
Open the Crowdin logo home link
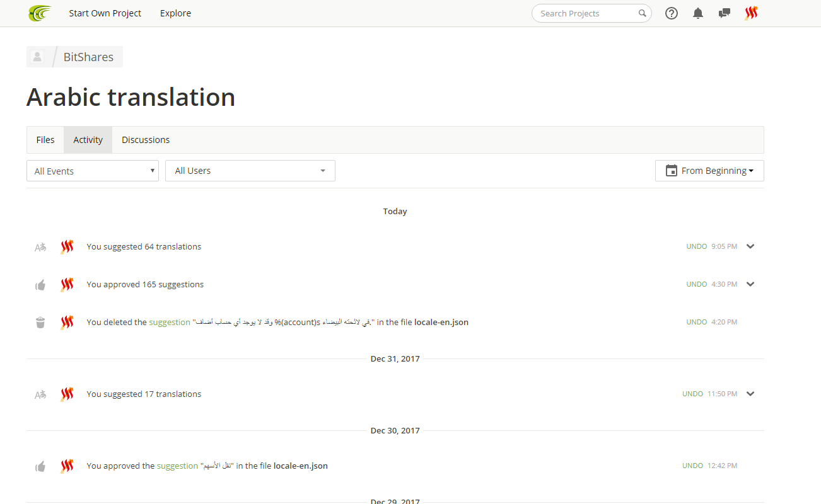tap(40, 13)
